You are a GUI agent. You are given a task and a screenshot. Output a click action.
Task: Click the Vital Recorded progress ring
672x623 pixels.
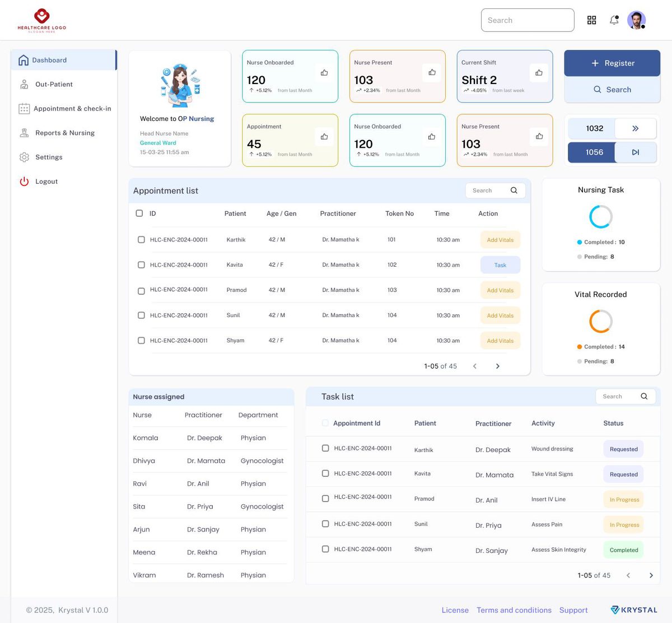coord(601,321)
